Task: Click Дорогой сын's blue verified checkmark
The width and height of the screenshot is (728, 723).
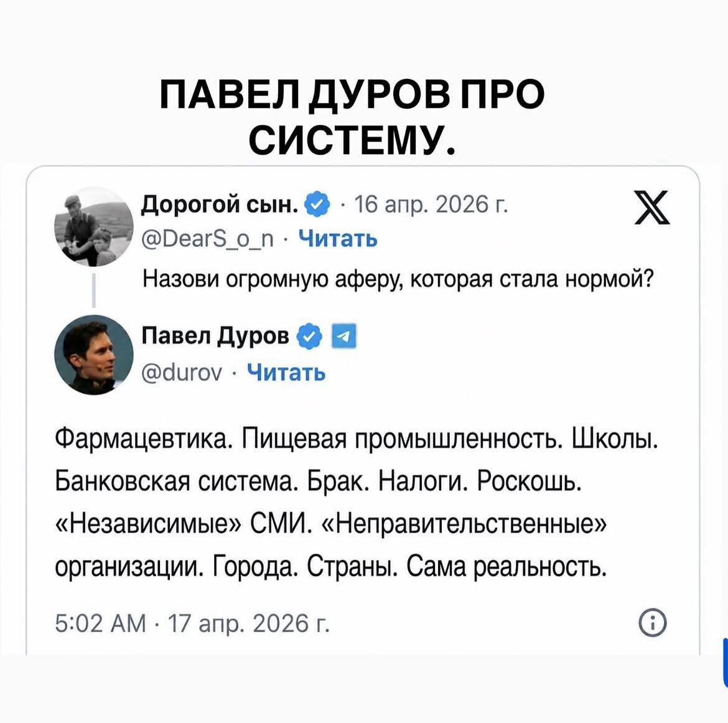Action: (317, 204)
